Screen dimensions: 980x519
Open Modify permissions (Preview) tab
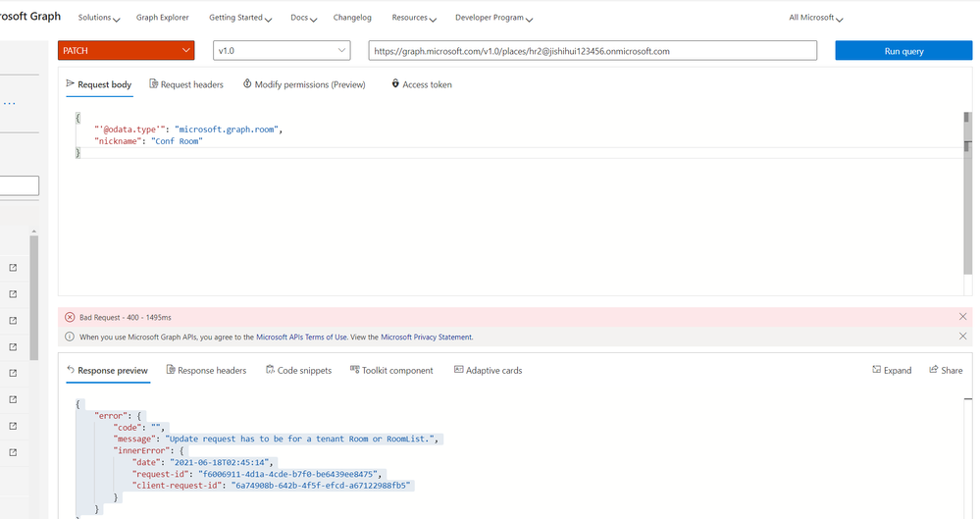(304, 84)
